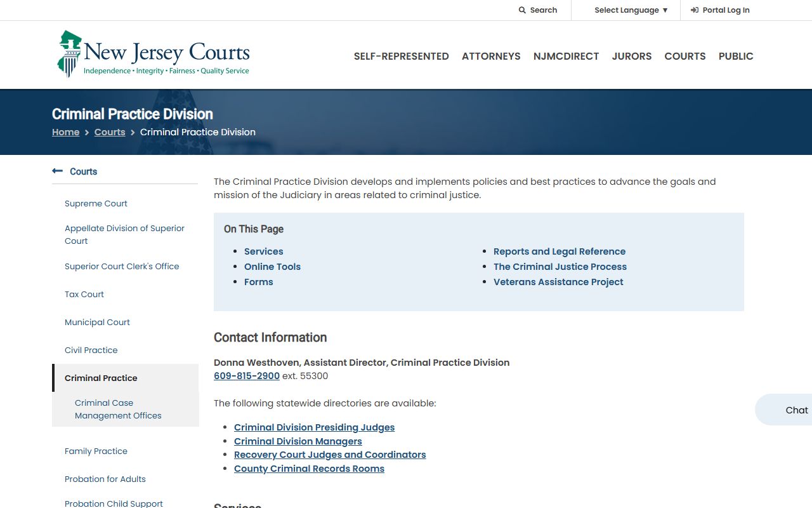This screenshot has width=812, height=508.
Task: Open Appellate Division of Superior Court
Action: pyautogui.click(x=124, y=234)
